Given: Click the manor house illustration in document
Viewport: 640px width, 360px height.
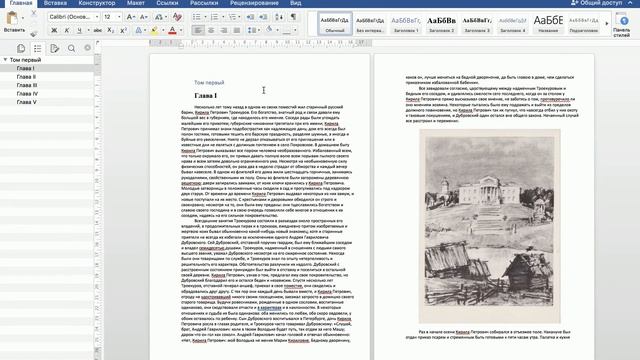Looking at the screenshot, I should pos(489,226).
